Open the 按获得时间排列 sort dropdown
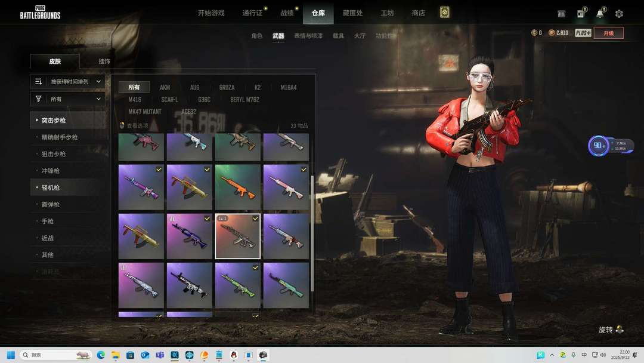The image size is (644, 363). click(68, 82)
